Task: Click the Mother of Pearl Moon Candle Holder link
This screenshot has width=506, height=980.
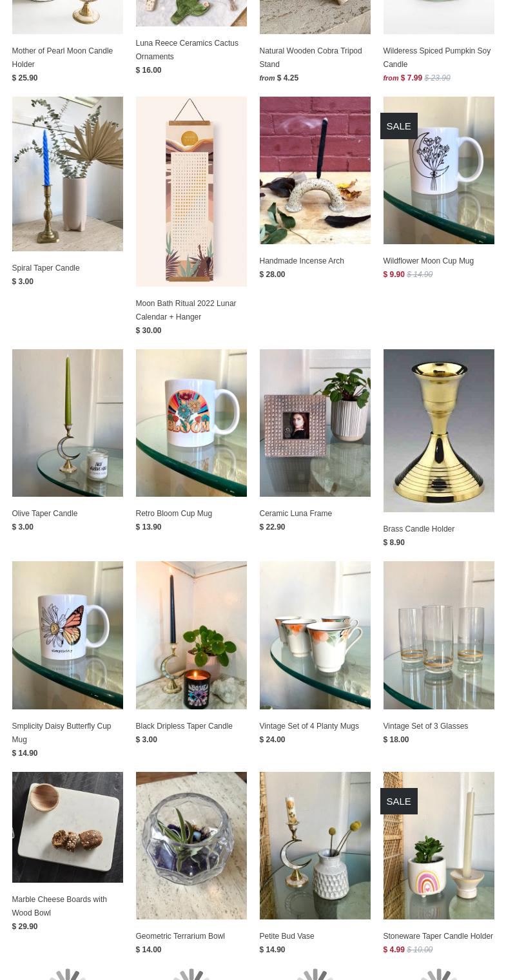Action: pos(62,57)
